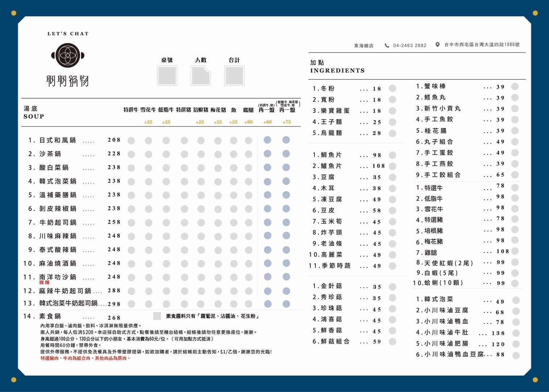The width and height of the screenshot is (549, 392).
Task: Click the 聊聊鍋物 brand name text
Action: (x=68, y=80)
